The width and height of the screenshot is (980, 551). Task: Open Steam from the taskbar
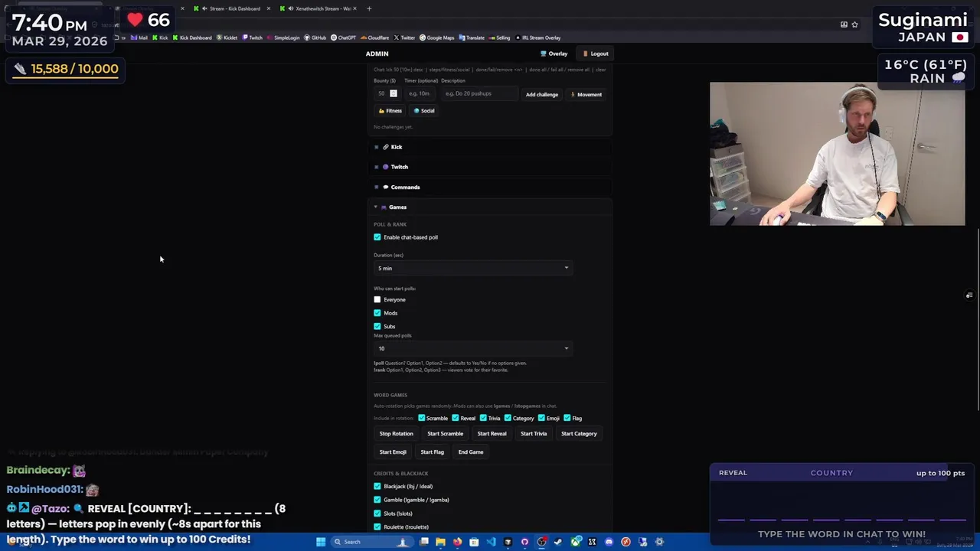point(558,542)
